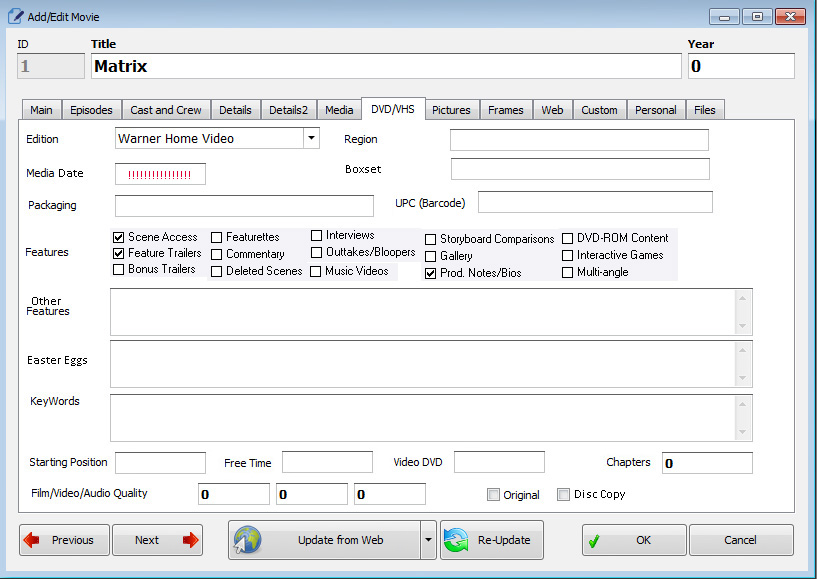Click the Next button

tap(157, 540)
